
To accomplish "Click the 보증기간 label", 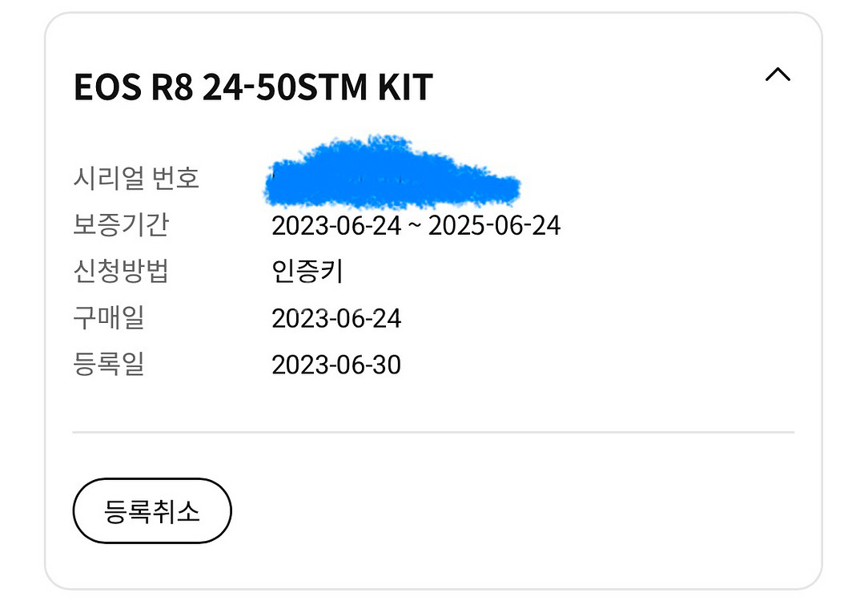I will coord(120,225).
